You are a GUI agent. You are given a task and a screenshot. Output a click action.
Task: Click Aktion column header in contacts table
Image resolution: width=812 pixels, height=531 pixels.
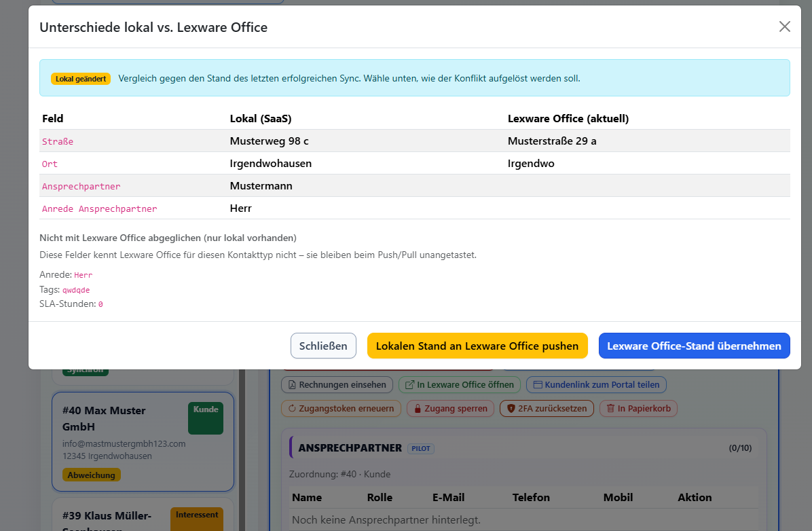tap(695, 497)
